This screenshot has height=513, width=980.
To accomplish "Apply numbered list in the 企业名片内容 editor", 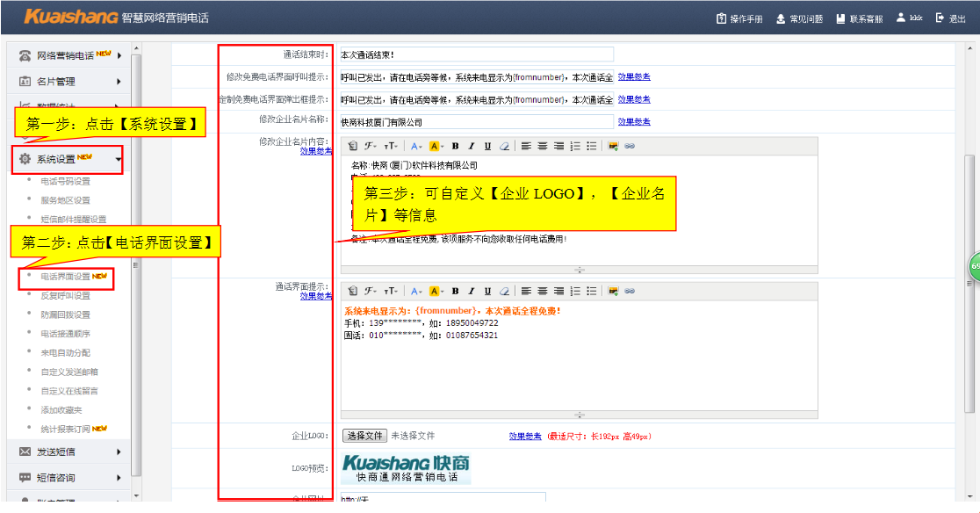I will [x=575, y=146].
